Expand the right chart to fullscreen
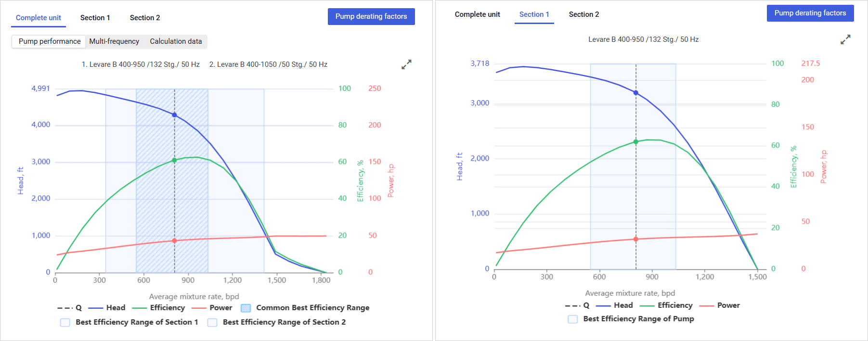This screenshot has height=341, width=868. 845,39
